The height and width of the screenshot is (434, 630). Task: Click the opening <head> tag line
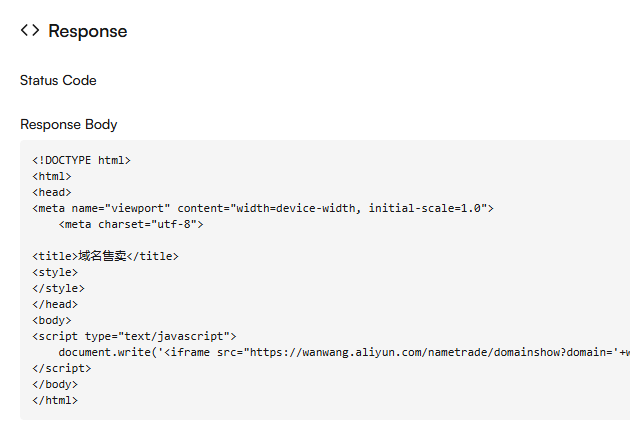[52, 192]
